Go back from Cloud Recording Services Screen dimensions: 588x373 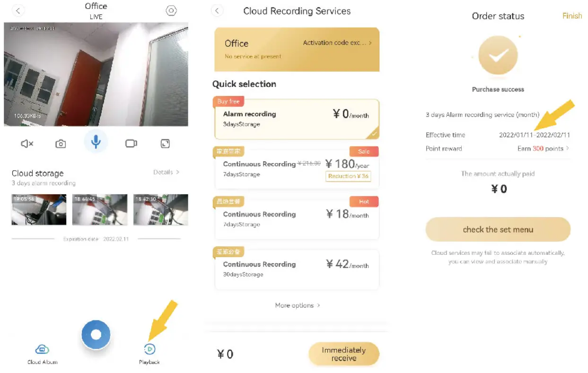(217, 11)
